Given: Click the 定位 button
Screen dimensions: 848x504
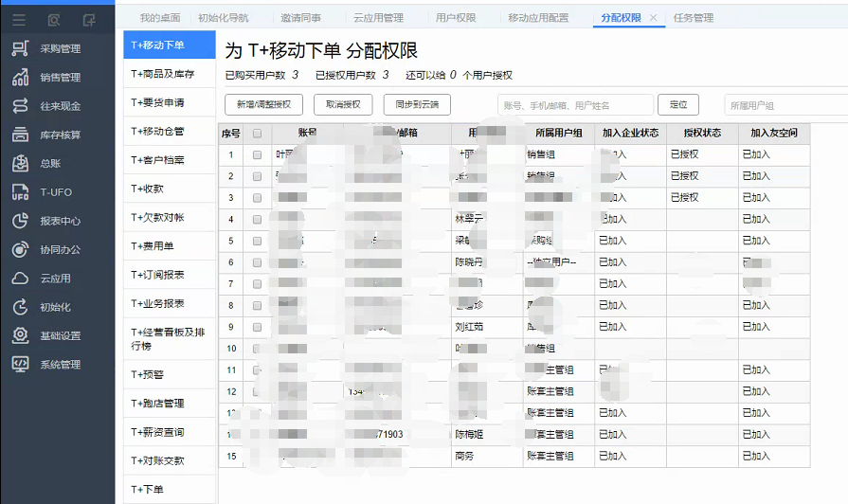Looking at the screenshot, I should (678, 104).
